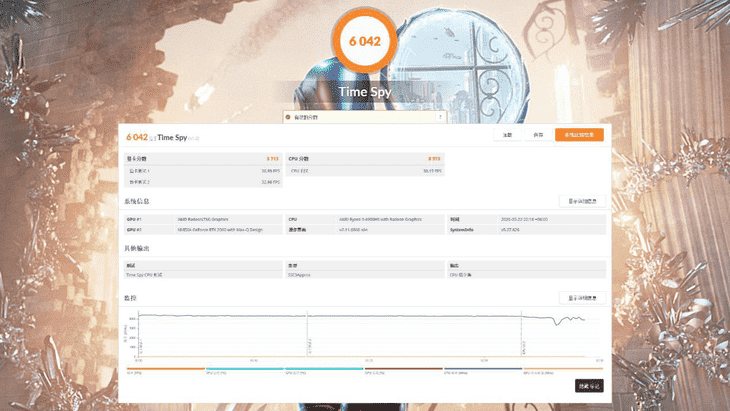Click the SystemInfo version v5.27.826 value
730x411 pixels.
[x=510, y=229]
